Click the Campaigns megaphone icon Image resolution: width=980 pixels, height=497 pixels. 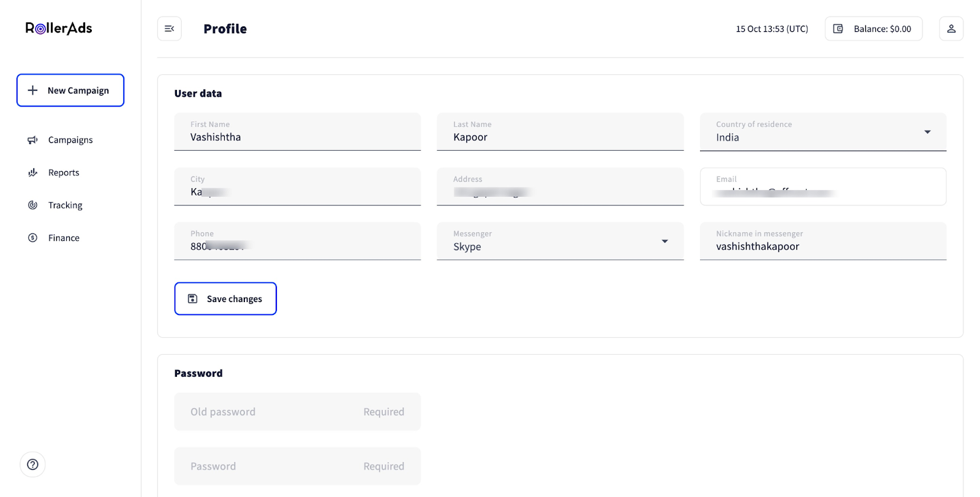tap(32, 140)
